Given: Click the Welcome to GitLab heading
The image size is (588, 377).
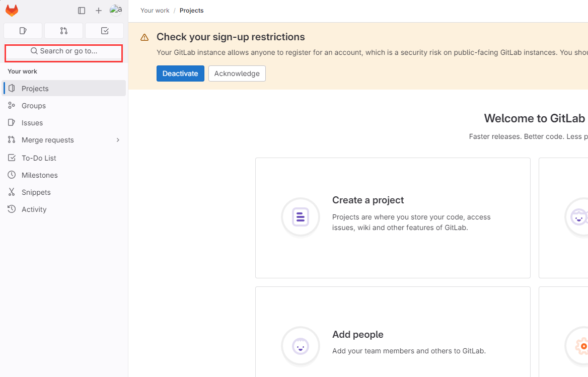Looking at the screenshot, I should pyautogui.click(x=534, y=118).
